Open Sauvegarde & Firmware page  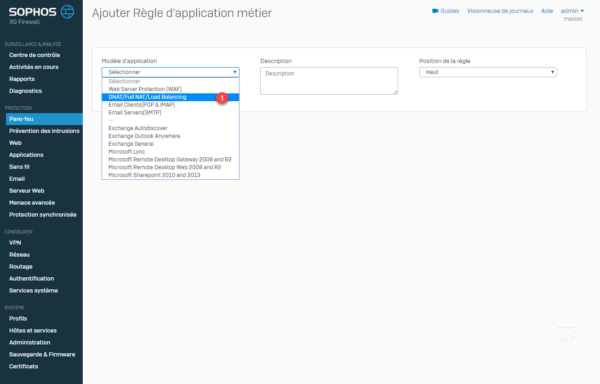click(x=42, y=355)
